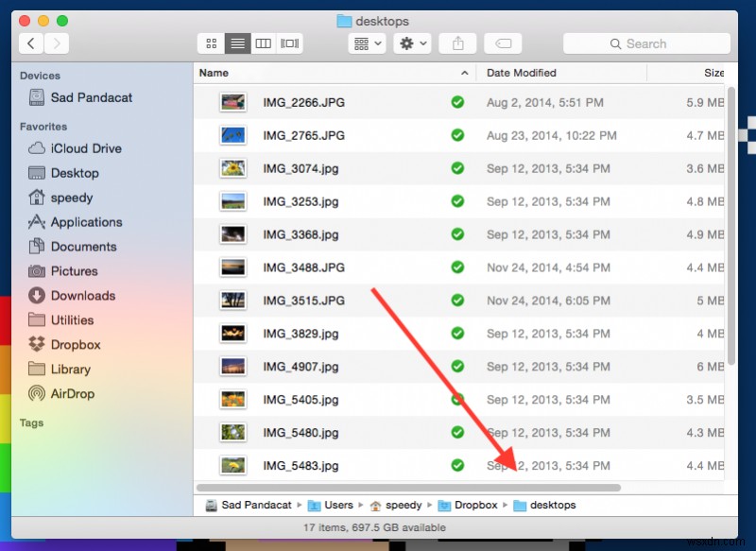The height and width of the screenshot is (551, 756).
Task: Click Dropbox sync checkmark for IMG_2266.JPG
Action: coord(457,102)
